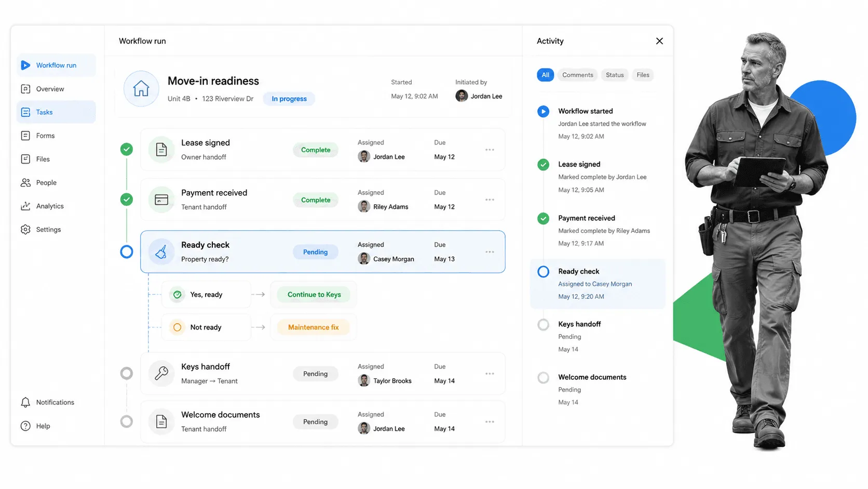Viewport: 868px width, 489px height.
Task: Select the Tasks sidebar icon
Action: (x=25, y=112)
